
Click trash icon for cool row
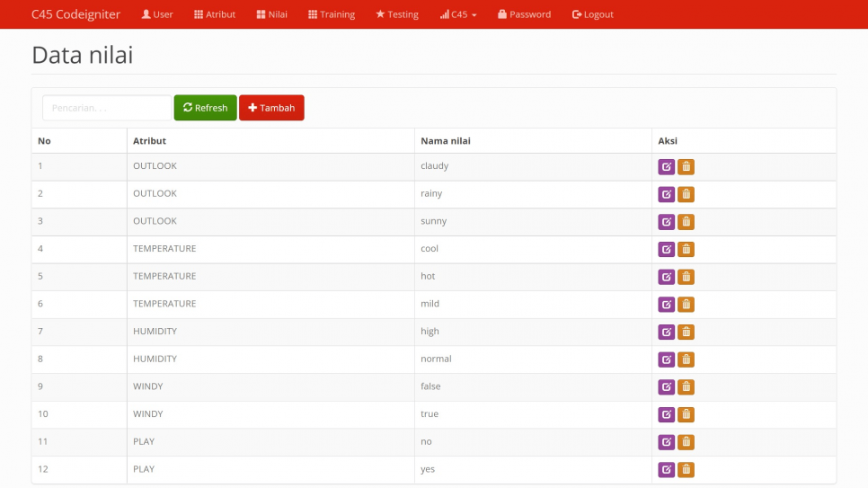click(x=686, y=249)
